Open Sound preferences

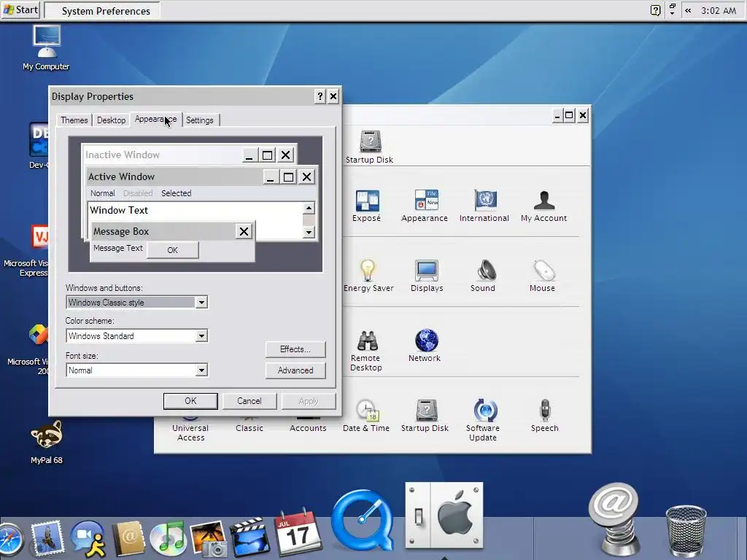click(x=483, y=276)
